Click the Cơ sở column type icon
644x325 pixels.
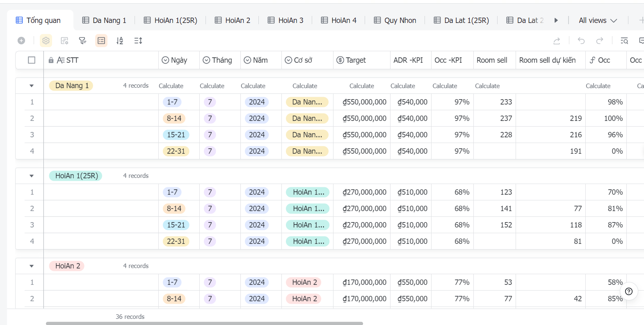(288, 60)
